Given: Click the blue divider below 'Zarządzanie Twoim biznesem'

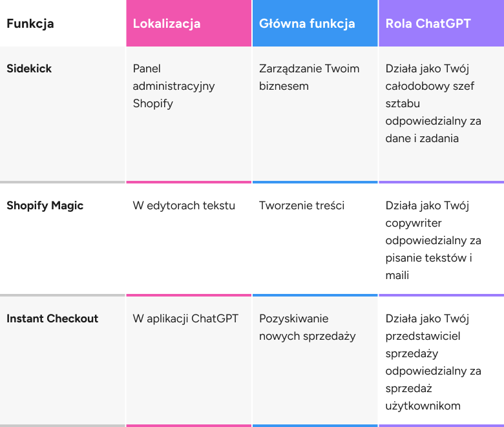Looking at the screenshot, I should click(x=315, y=182).
